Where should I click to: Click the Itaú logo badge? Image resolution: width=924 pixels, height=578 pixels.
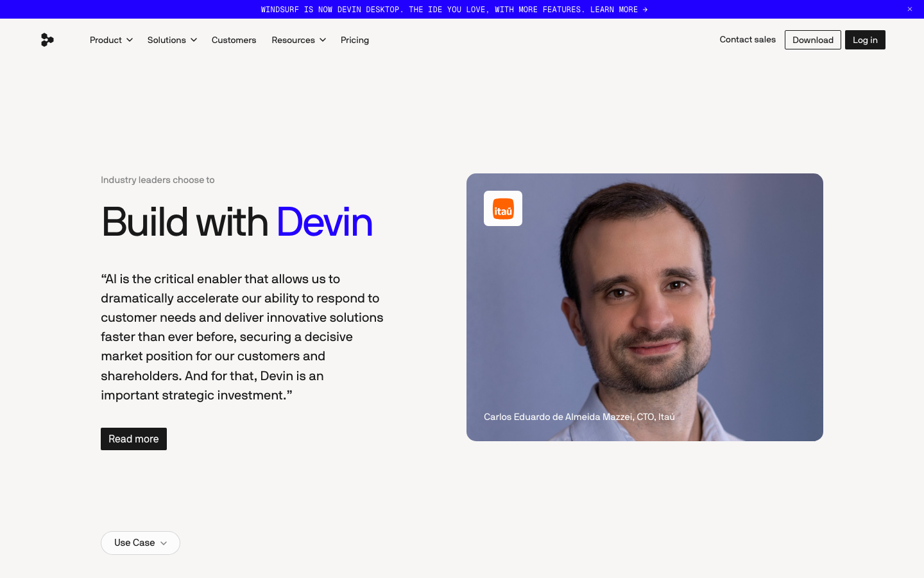[503, 209]
